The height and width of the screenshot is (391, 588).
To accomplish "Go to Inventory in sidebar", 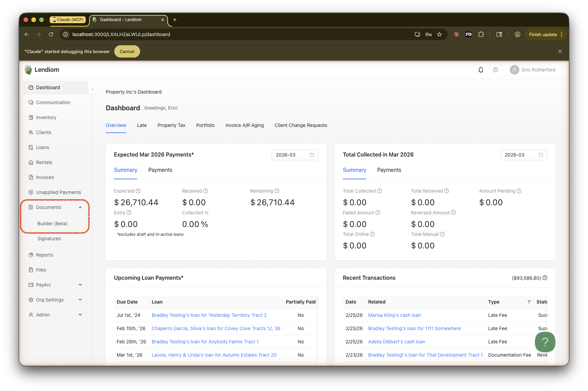I will 56,117.
